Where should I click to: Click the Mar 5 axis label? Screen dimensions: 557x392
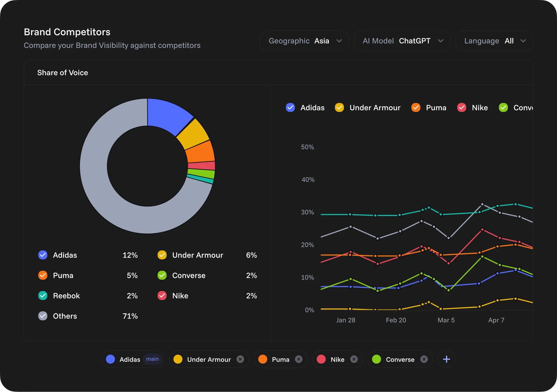click(446, 320)
